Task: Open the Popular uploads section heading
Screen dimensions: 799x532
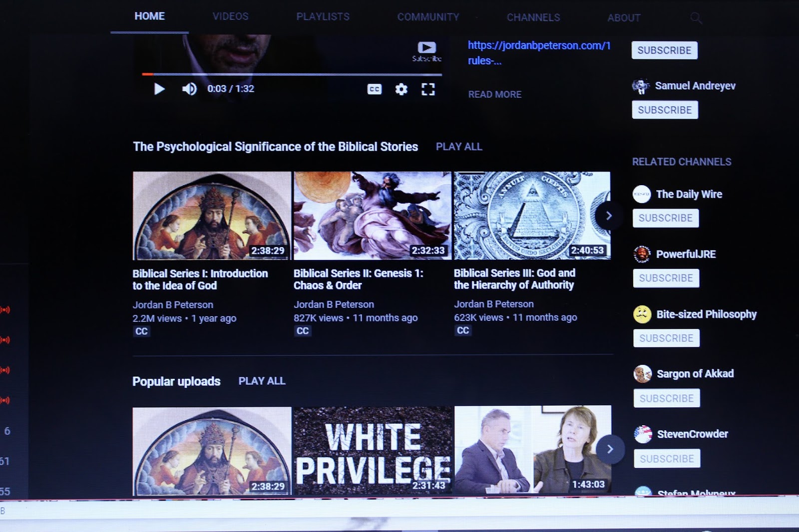Action: point(176,381)
